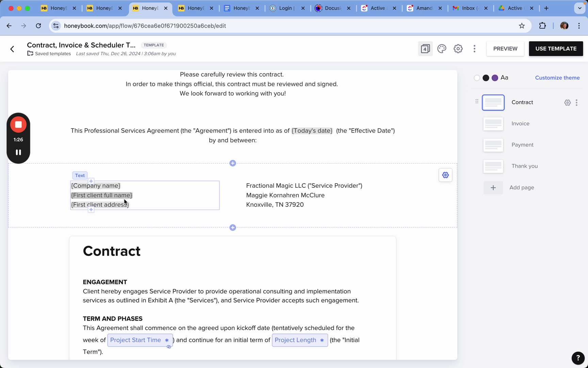
Task: Select the black theme color swatch
Action: coord(486,78)
